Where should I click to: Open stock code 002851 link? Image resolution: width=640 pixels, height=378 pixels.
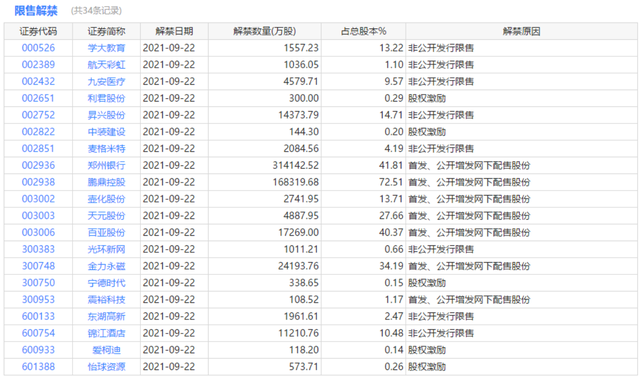pyautogui.click(x=38, y=148)
